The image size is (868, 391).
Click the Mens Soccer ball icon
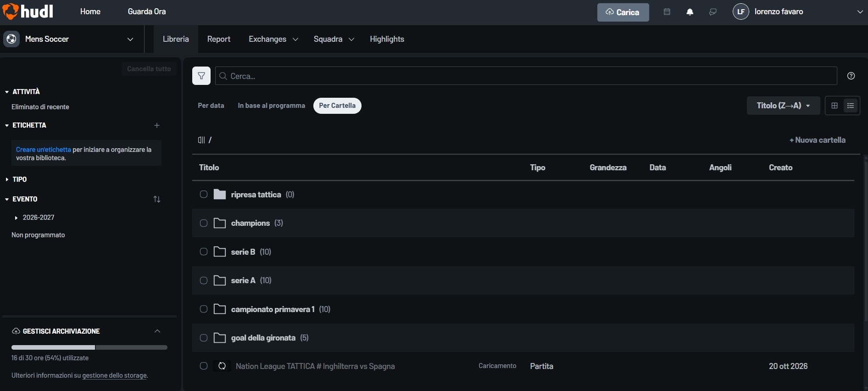click(11, 39)
